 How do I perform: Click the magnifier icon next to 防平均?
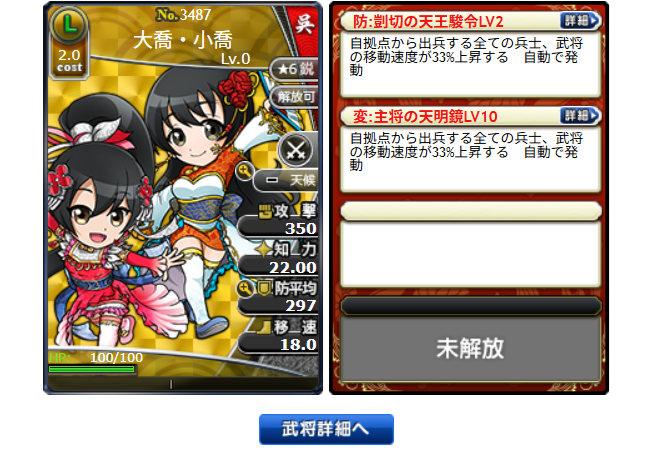pyautogui.click(x=246, y=289)
